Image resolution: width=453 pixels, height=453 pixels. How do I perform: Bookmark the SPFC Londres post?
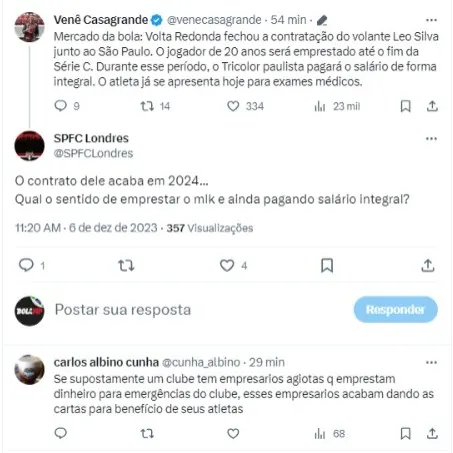point(327,265)
